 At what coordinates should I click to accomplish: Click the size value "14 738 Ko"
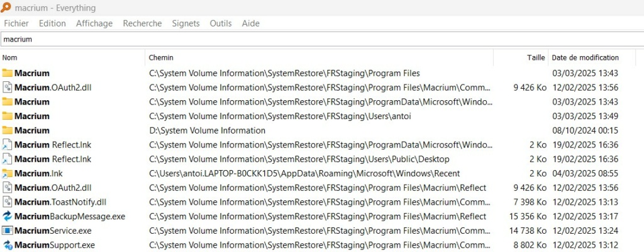tap(528, 231)
